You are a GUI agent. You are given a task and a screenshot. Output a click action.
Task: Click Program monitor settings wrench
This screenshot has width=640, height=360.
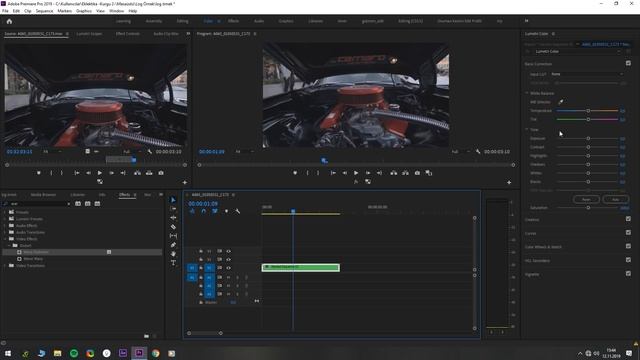[x=478, y=151]
